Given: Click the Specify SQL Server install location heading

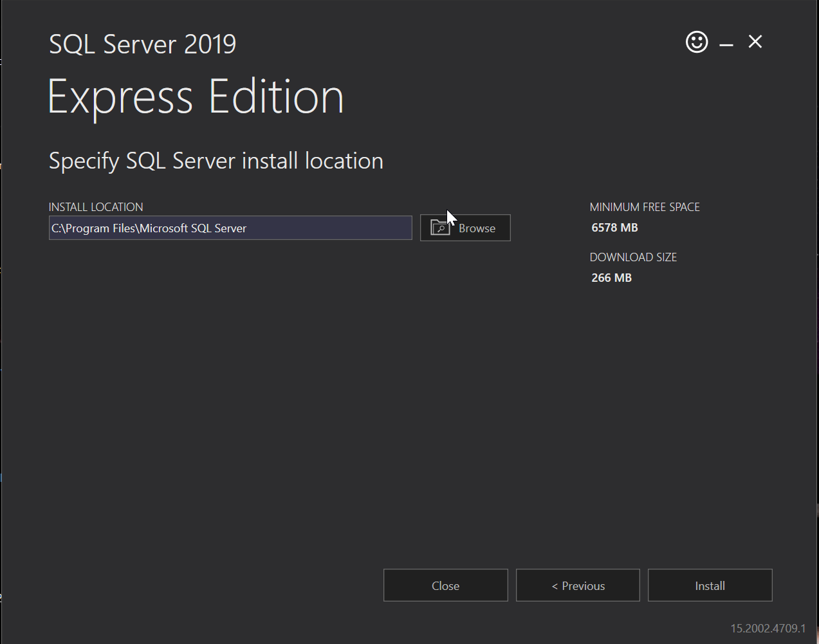Looking at the screenshot, I should pos(216,161).
